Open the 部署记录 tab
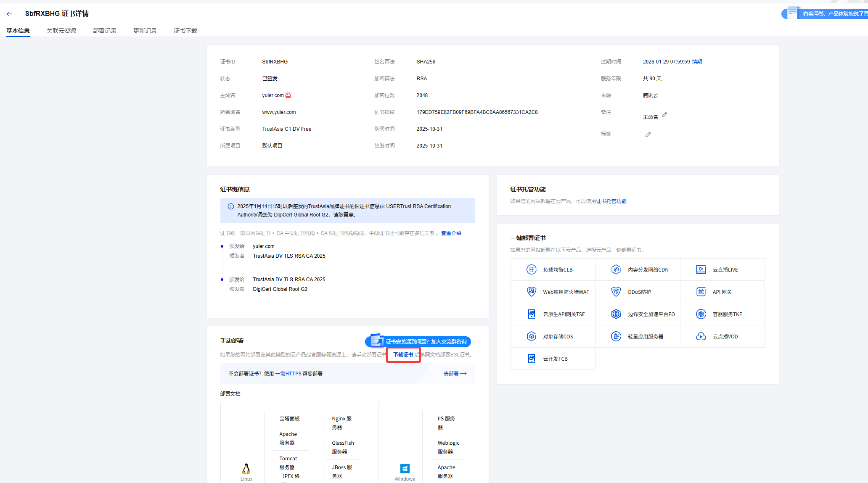The height and width of the screenshot is (483, 868). pos(105,31)
